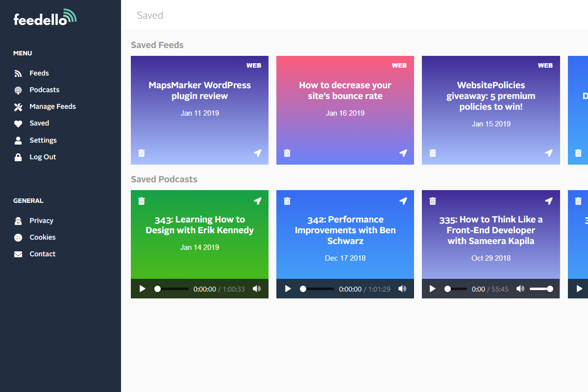Mute podcast 335 audio

tap(520, 289)
